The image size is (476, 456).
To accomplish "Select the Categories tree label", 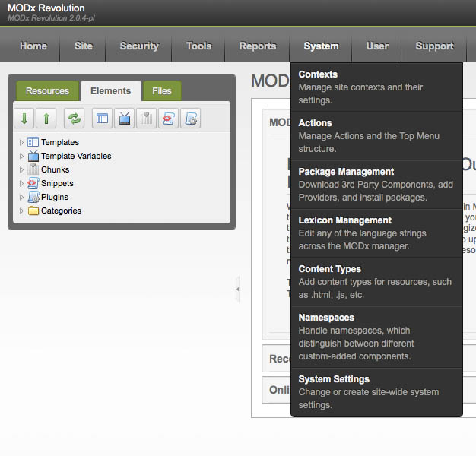I will click(x=62, y=211).
